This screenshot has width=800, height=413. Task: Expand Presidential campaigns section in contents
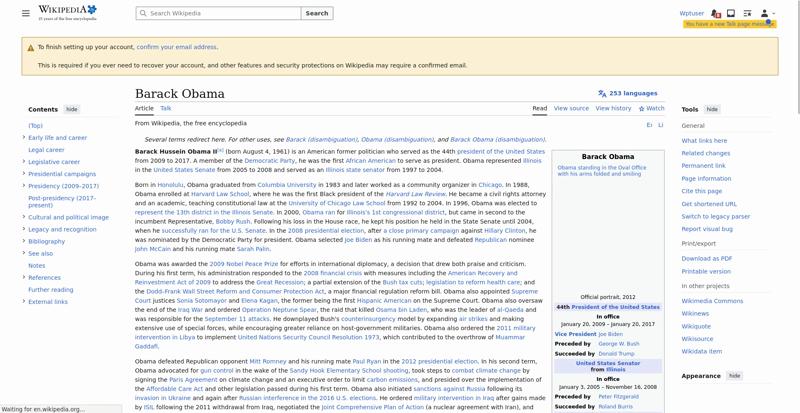(24, 174)
